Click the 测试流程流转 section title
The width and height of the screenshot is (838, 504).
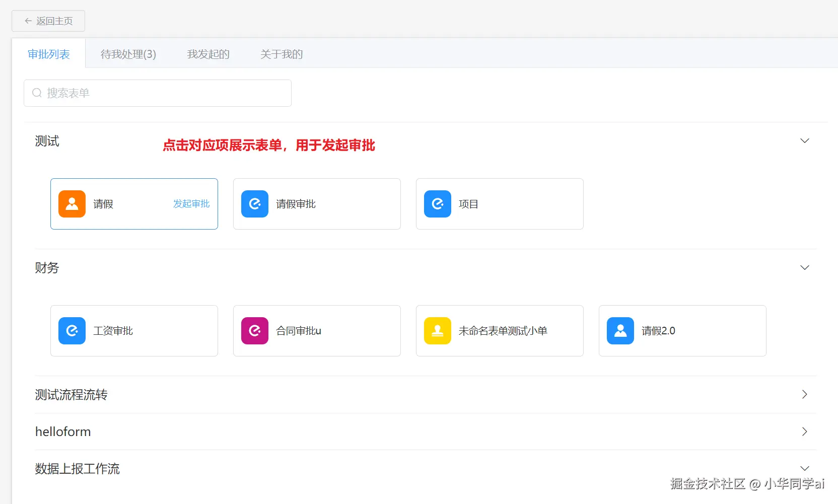point(72,395)
